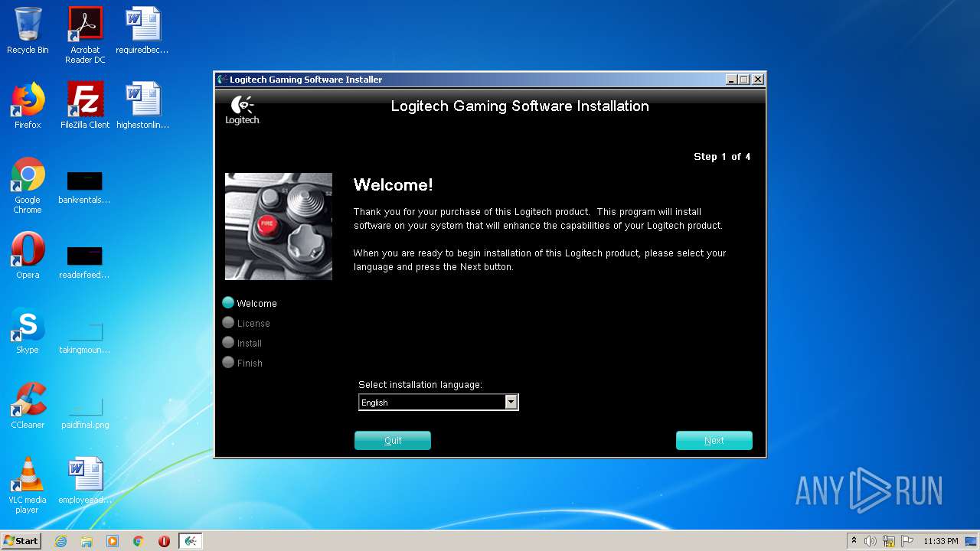The image size is (980, 551).
Task: Maximize the Logitech installer window
Action: tap(743, 80)
